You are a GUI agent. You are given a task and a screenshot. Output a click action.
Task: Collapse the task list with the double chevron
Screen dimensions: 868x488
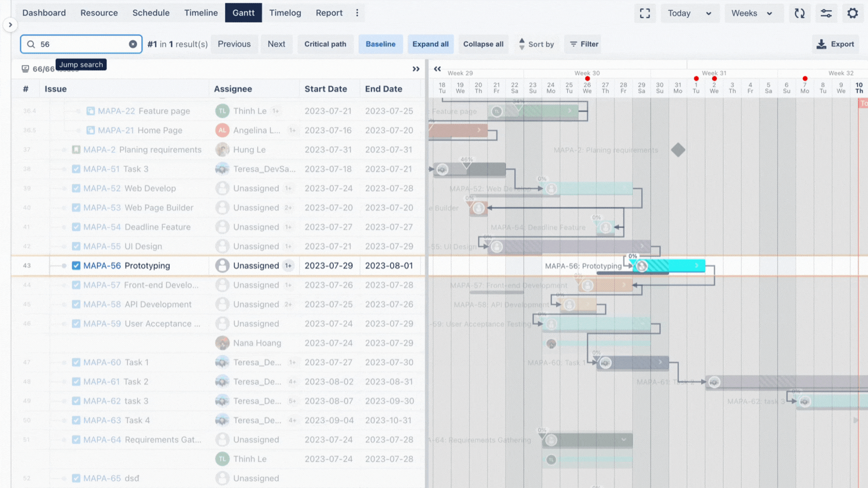point(416,68)
